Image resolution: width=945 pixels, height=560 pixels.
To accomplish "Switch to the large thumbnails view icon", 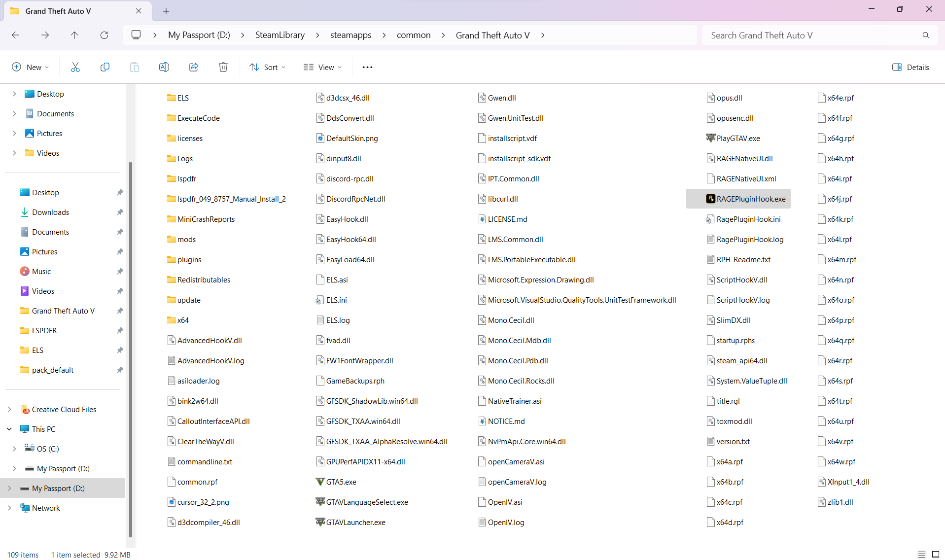I will [x=936, y=555].
